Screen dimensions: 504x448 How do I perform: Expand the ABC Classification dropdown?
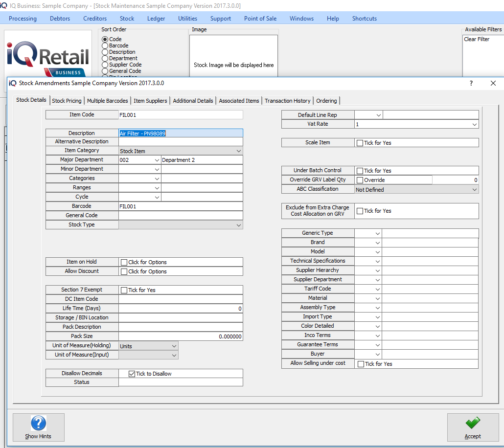coord(474,190)
